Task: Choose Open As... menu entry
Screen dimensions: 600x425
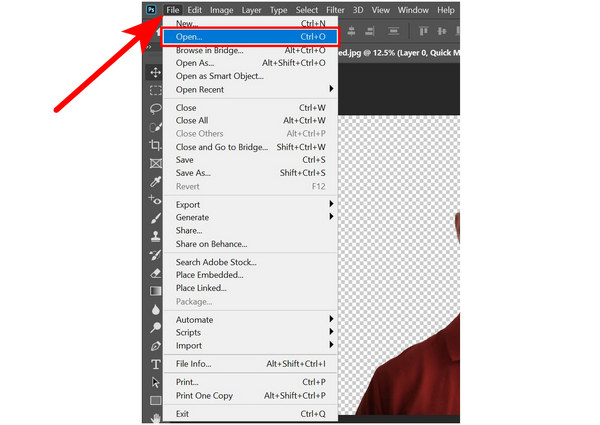Action: pos(251,63)
